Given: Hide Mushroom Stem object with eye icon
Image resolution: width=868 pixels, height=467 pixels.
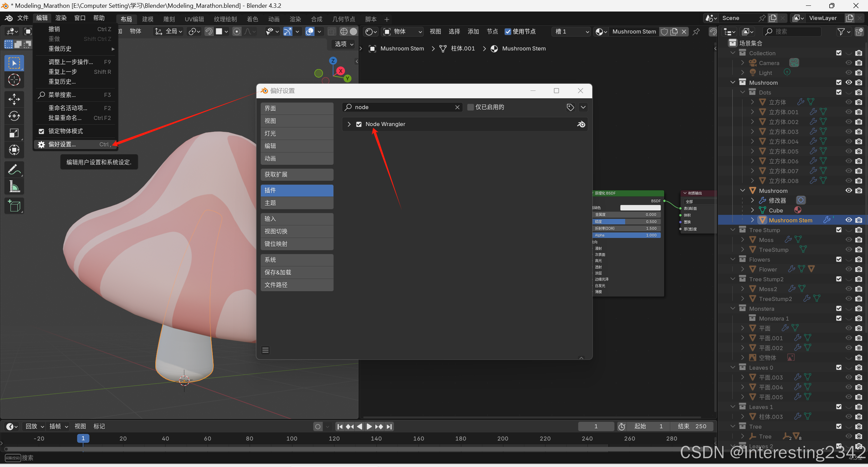Looking at the screenshot, I should tap(849, 220).
